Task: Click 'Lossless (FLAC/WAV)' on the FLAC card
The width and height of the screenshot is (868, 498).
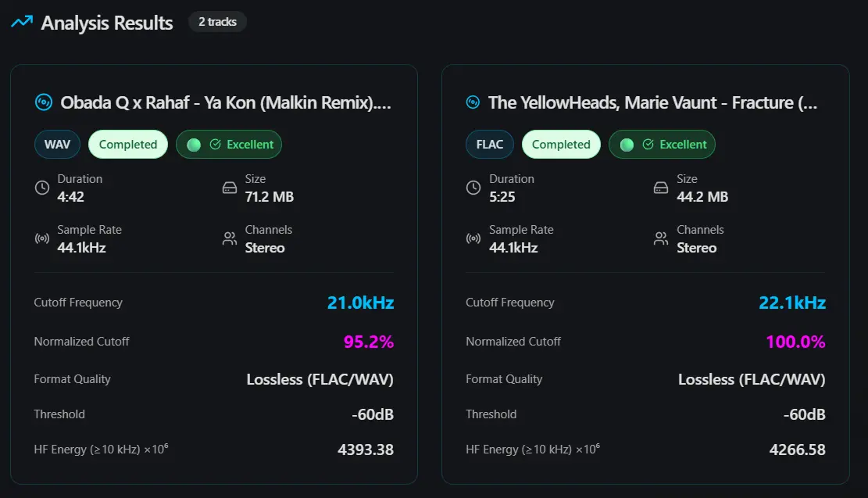Action: [x=752, y=379]
